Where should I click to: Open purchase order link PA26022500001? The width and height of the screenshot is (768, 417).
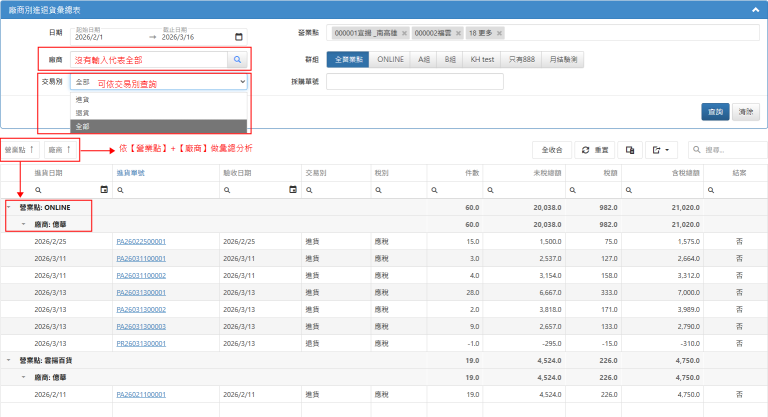pos(141,242)
